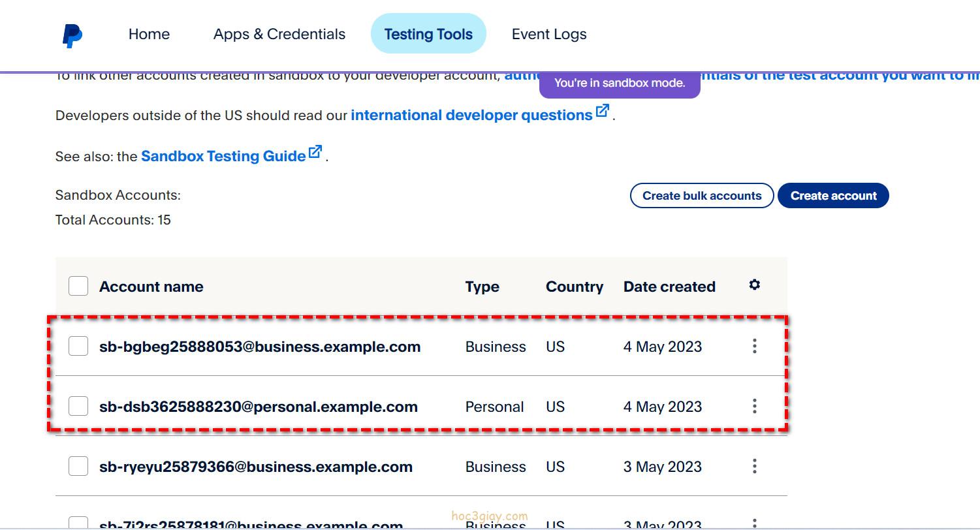Go to the Home tab
The image size is (980, 530).
coord(149,34)
